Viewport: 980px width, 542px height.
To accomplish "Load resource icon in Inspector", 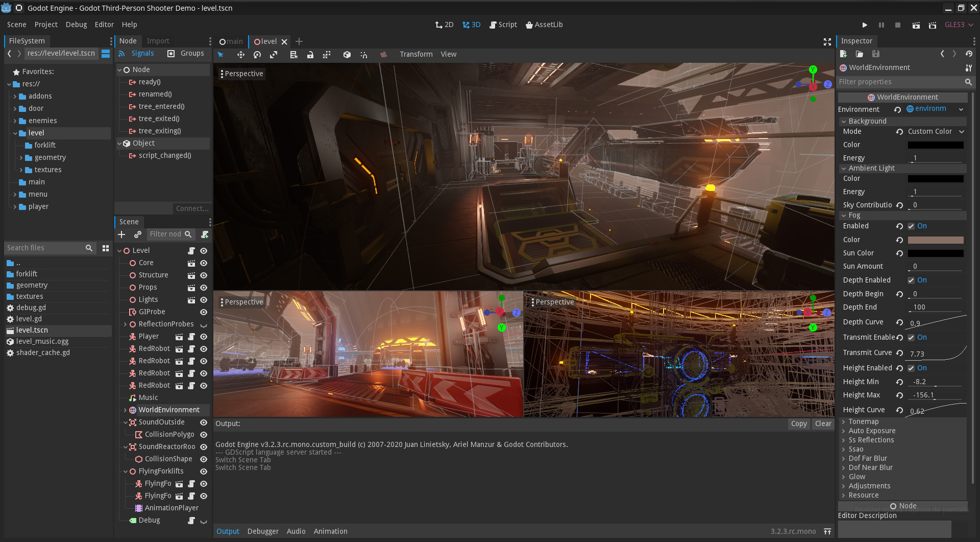I will (x=860, y=54).
